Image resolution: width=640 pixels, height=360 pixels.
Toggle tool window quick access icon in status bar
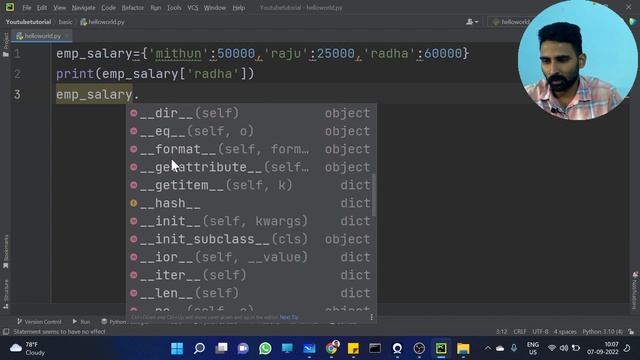(6, 332)
